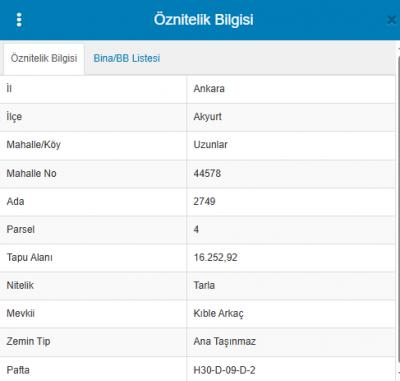Select the Nitelik value Tarla
This screenshot has height=381, width=400.
pyautogui.click(x=204, y=285)
